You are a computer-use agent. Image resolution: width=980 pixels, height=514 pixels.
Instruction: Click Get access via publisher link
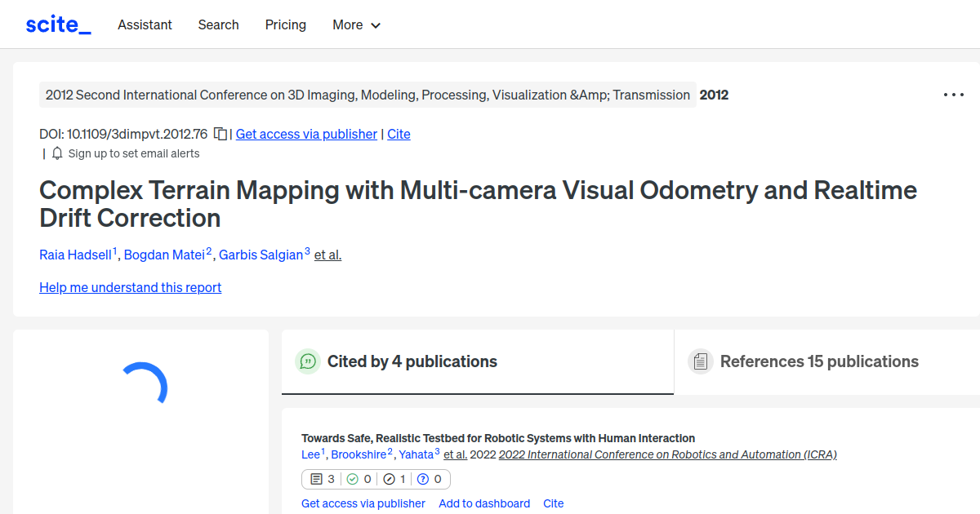tap(306, 134)
